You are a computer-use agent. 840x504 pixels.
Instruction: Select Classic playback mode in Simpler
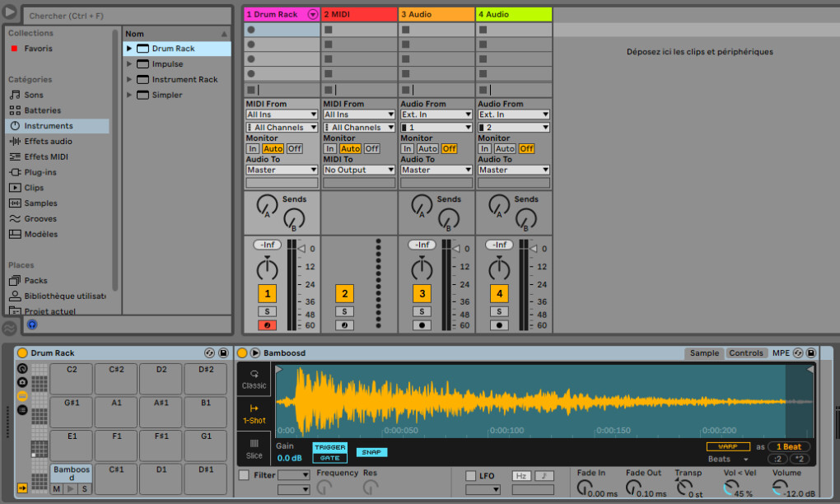coord(254,380)
